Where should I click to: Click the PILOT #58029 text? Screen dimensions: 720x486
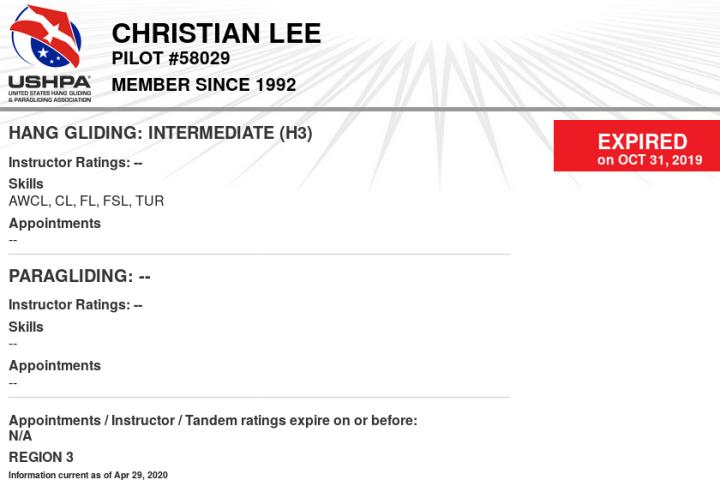(x=171, y=58)
